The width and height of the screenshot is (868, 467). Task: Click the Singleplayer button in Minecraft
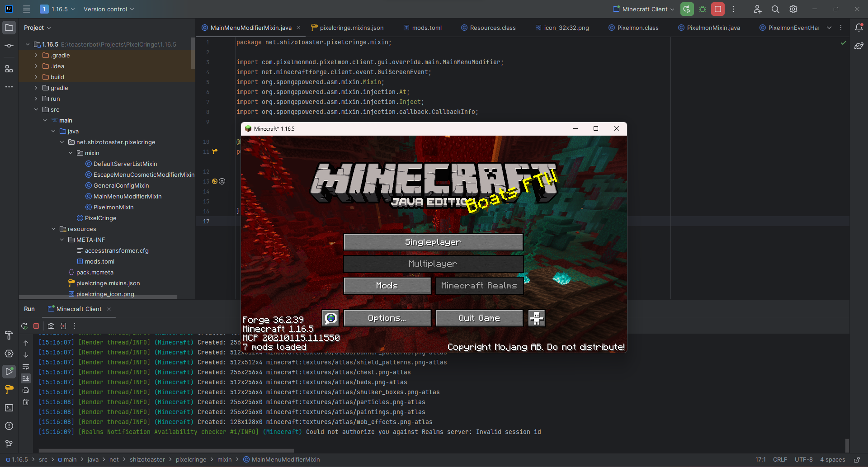(x=433, y=242)
